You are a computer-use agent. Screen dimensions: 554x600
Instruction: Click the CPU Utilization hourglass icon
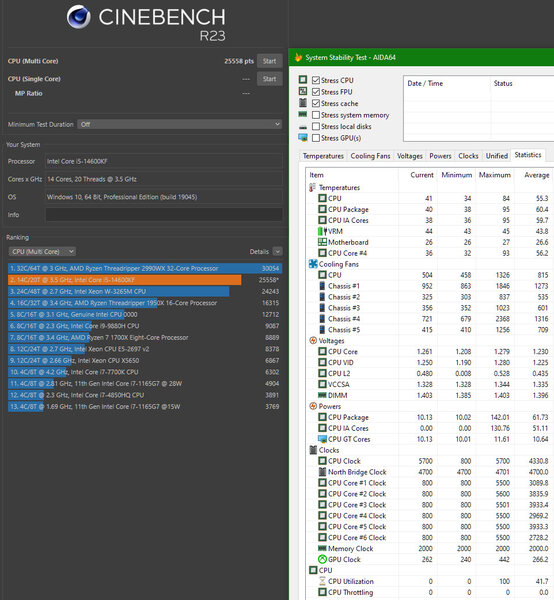click(322, 581)
